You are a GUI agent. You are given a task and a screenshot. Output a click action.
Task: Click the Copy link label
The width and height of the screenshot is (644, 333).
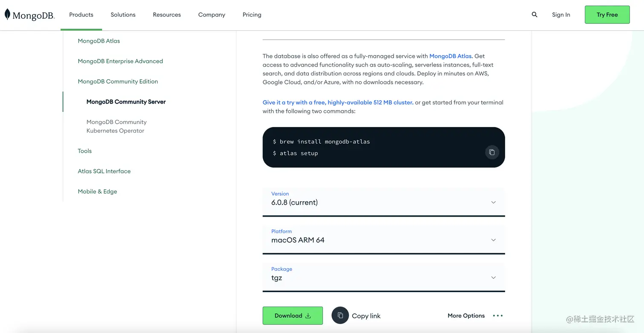[366, 316]
